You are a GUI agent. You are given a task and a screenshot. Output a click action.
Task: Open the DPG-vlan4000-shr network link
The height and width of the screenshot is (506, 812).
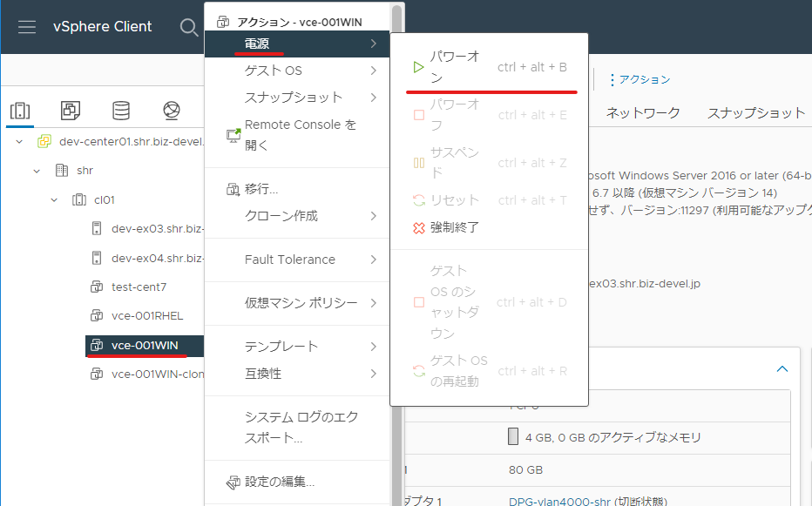click(559, 502)
